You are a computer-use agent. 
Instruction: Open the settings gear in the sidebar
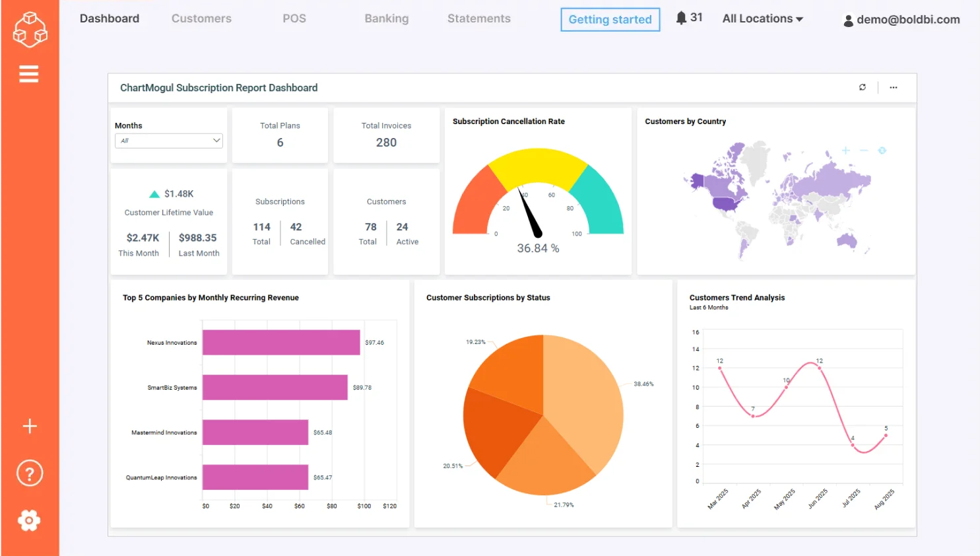click(29, 520)
